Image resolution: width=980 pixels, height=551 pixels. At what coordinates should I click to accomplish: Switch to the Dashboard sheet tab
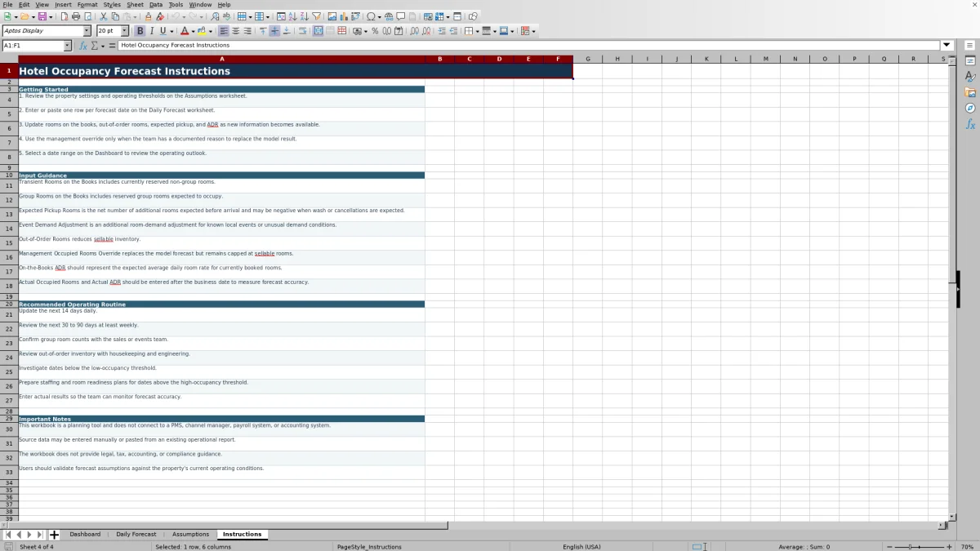point(85,535)
